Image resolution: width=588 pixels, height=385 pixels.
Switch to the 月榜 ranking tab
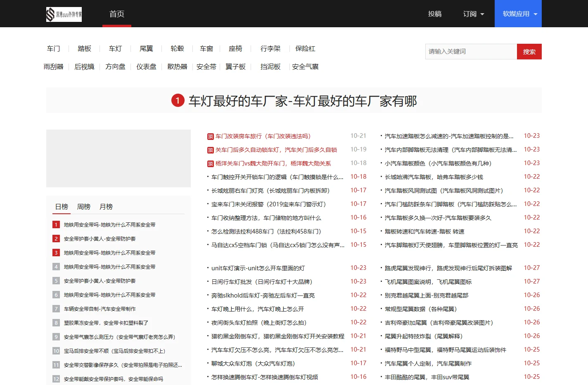[x=106, y=207]
